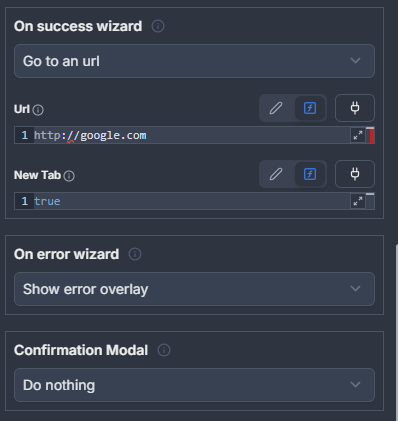Click the plug connector icon for Url
This screenshot has width=398, height=421.
[355, 108]
